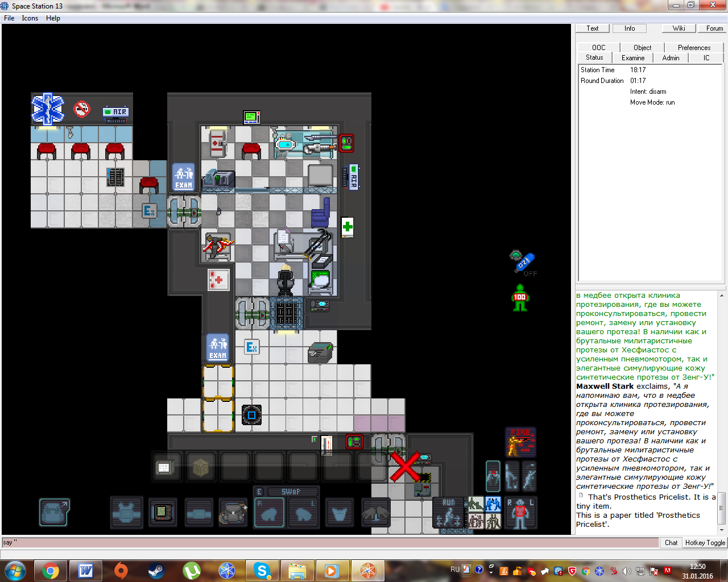The height and width of the screenshot is (582, 728).
Task: Click the blue medical star sign
Action: [48, 109]
